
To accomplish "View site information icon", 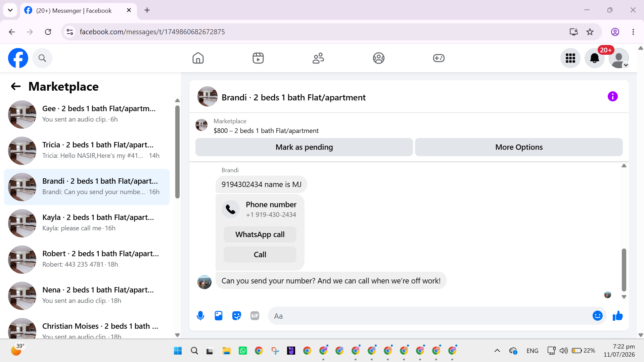I will [70, 32].
